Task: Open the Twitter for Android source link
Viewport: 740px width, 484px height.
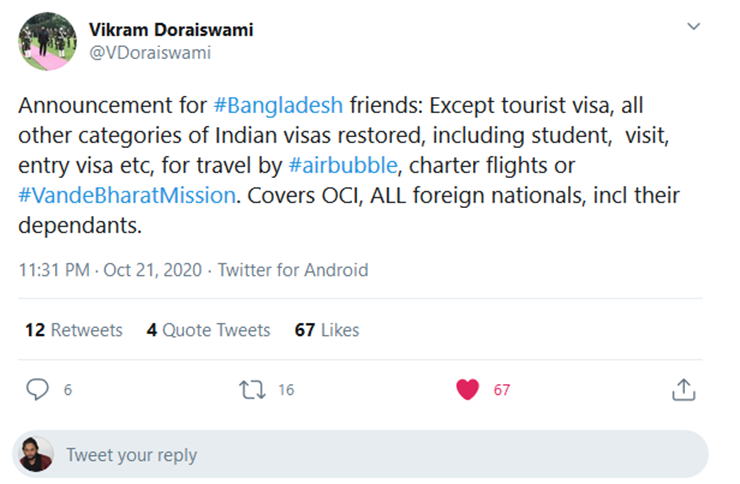Action: coord(292,270)
